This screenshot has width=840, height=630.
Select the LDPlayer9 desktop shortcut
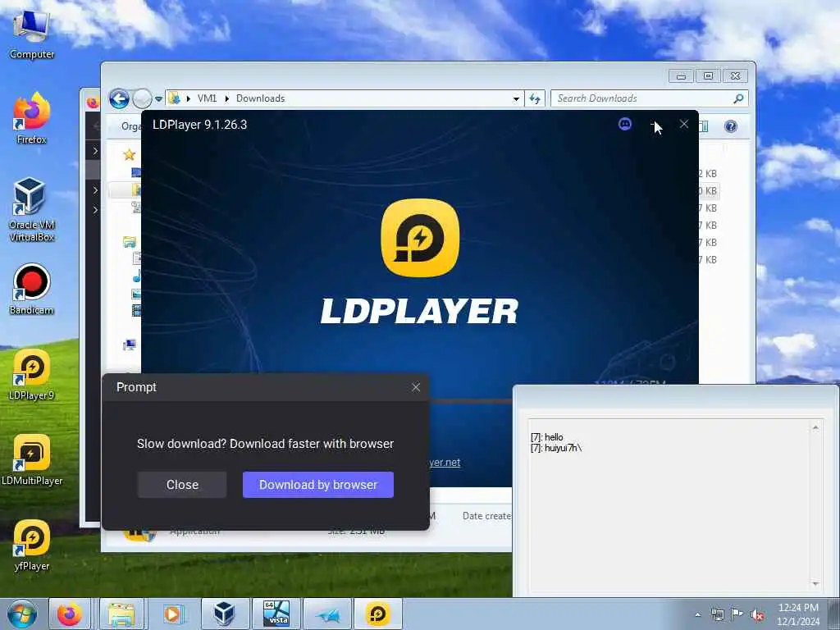[31, 374]
